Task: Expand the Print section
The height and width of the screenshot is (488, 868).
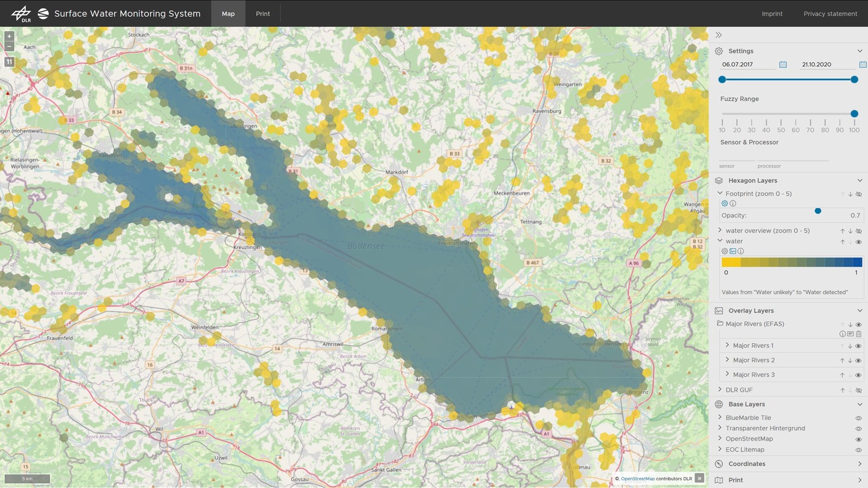Action: pos(860,480)
